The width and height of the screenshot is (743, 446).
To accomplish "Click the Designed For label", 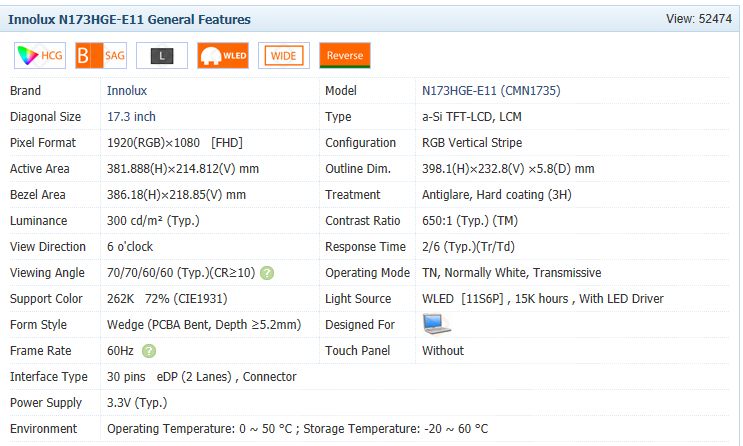I will click(x=360, y=325).
